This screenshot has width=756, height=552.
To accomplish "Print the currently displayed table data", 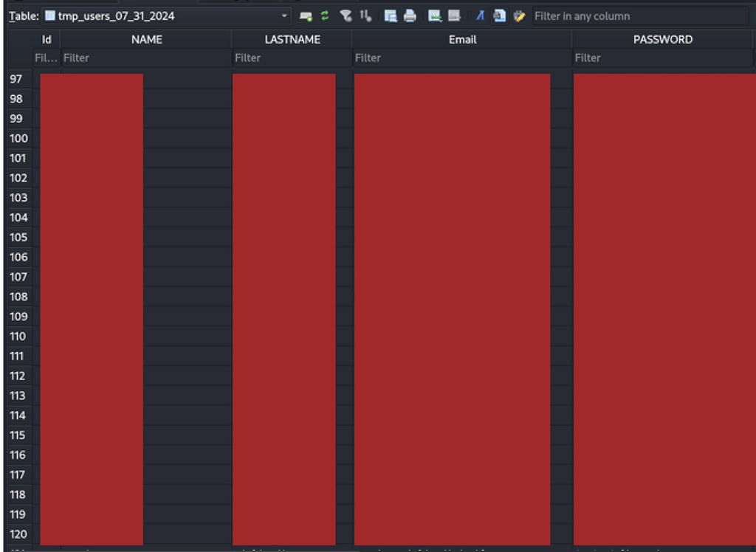I will (x=410, y=16).
